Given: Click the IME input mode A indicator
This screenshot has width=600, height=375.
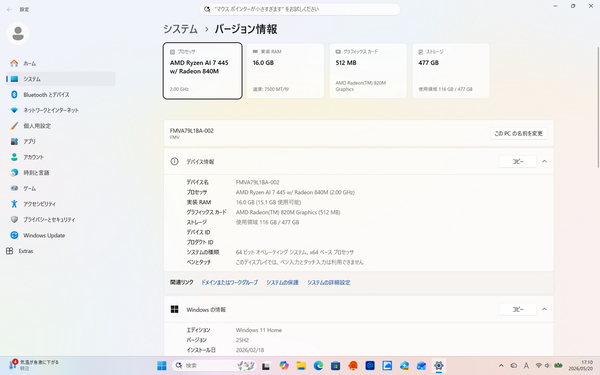Looking at the screenshot, I should pyautogui.click(x=526, y=366).
